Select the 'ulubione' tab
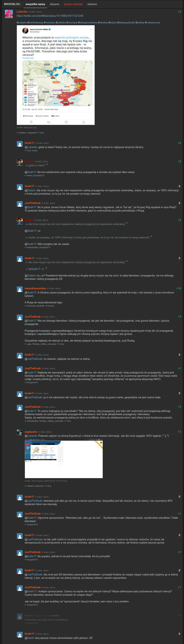Viewport: 184px width, 644px height. 92,4
